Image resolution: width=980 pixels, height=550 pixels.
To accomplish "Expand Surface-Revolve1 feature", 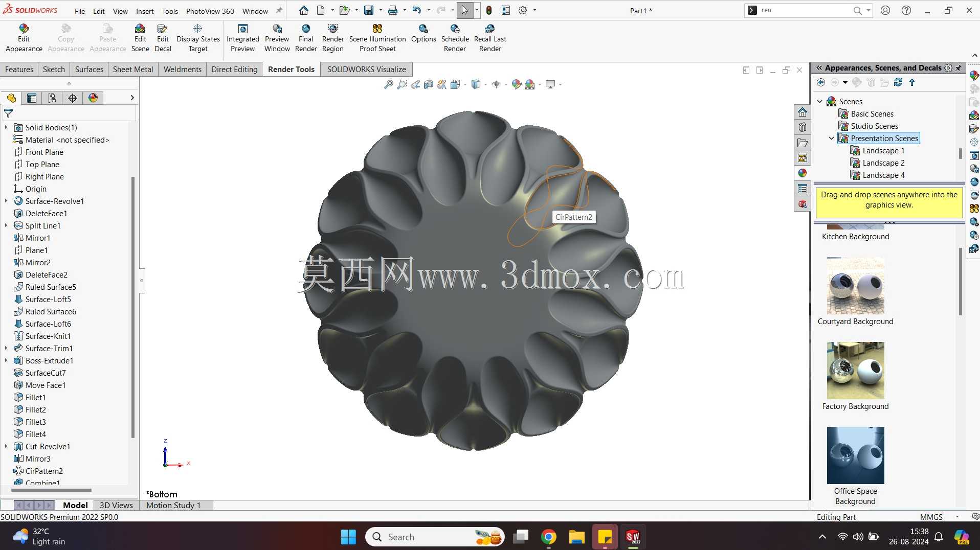I will (6, 201).
